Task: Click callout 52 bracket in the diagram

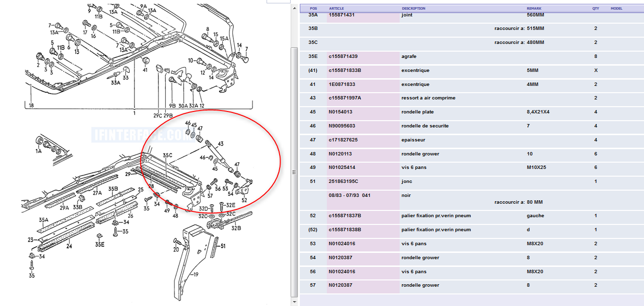Action: tap(244, 200)
